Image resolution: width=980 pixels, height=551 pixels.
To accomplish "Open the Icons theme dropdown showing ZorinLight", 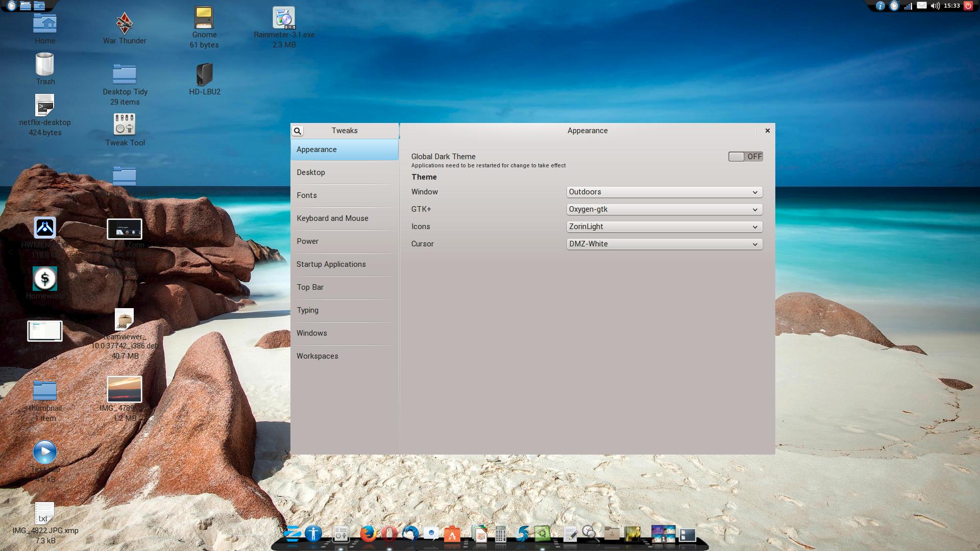I will (x=664, y=227).
